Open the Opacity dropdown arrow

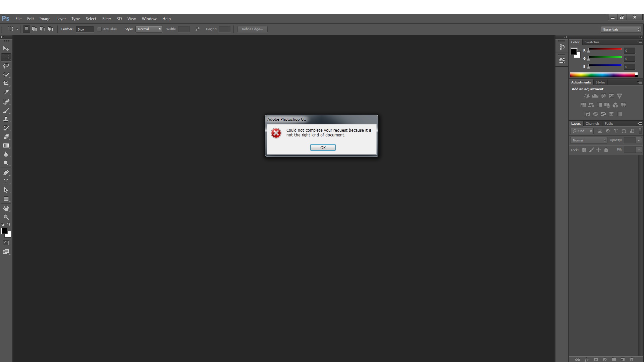point(639,140)
